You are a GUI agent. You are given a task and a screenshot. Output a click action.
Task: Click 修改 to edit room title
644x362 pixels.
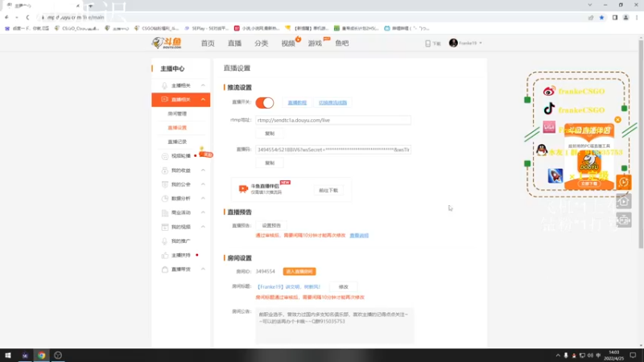click(x=344, y=287)
